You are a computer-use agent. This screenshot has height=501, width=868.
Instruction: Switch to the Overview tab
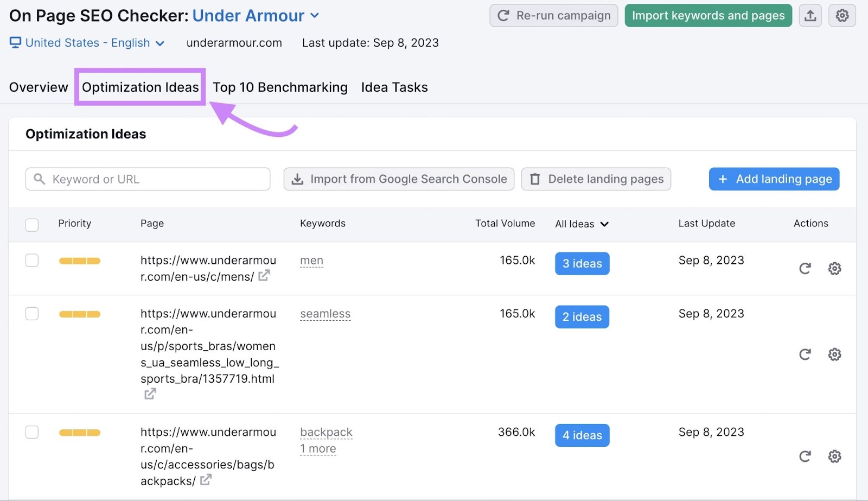[x=39, y=87]
